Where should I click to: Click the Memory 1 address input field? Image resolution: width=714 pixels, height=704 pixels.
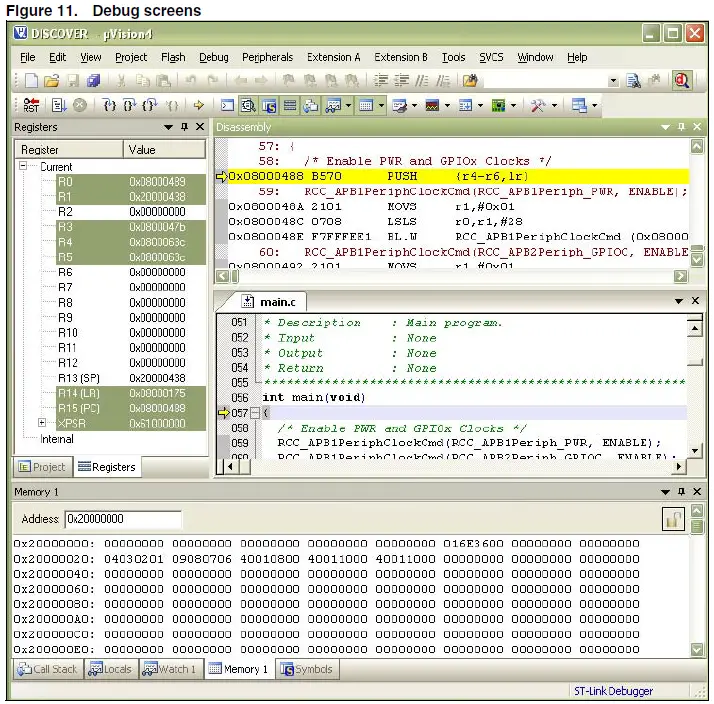tap(123, 519)
